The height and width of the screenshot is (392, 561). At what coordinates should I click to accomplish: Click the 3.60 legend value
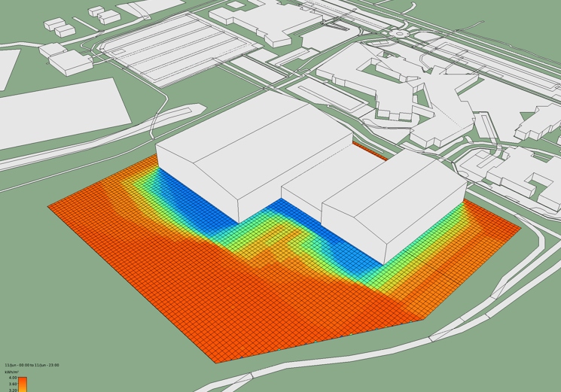click(x=13, y=384)
